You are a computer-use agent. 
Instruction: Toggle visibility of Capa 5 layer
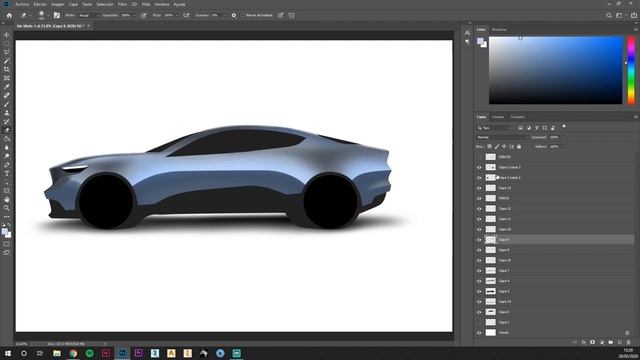[x=479, y=291]
